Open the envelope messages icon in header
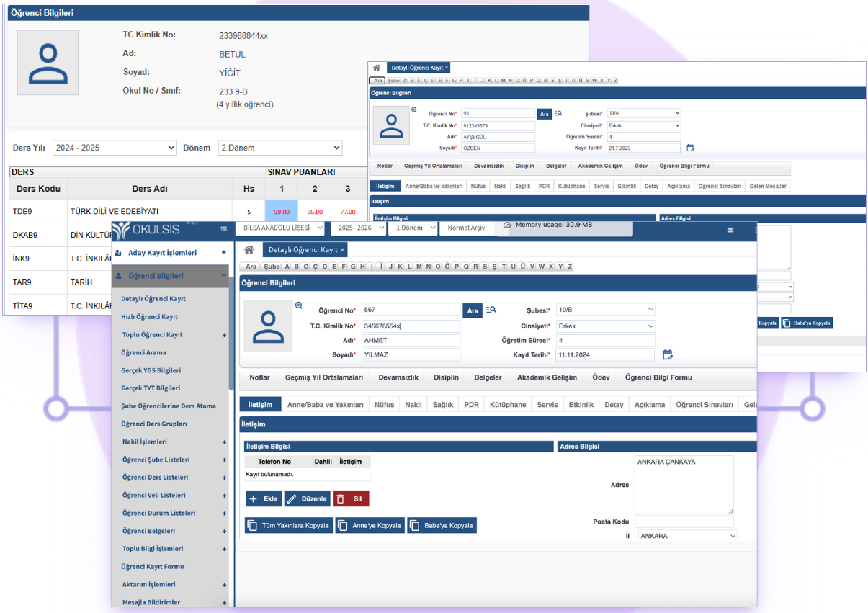Image resolution: width=868 pixels, height=613 pixels. (730, 230)
